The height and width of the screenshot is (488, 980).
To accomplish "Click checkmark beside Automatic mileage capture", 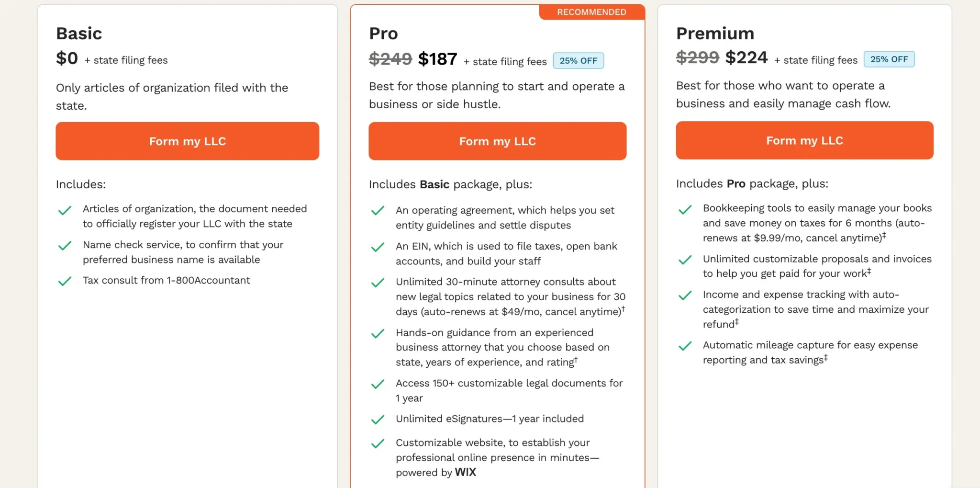I will click(685, 346).
